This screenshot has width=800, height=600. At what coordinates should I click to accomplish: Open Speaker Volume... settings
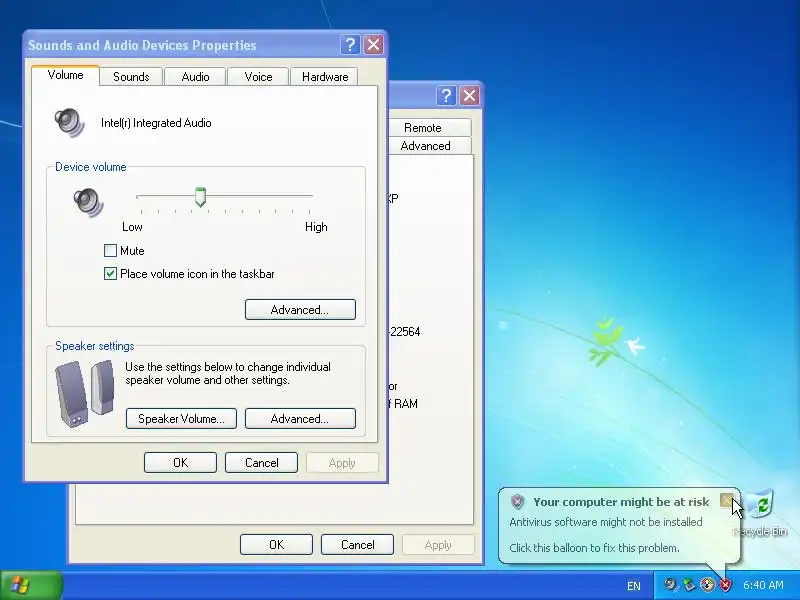pyautogui.click(x=181, y=419)
